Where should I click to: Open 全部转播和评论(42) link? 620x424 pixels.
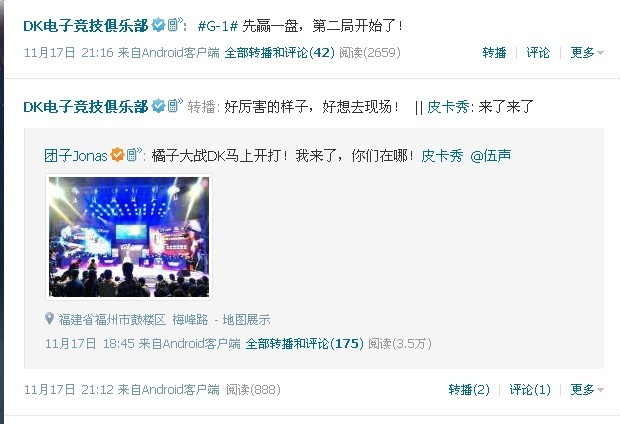(x=280, y=53)
